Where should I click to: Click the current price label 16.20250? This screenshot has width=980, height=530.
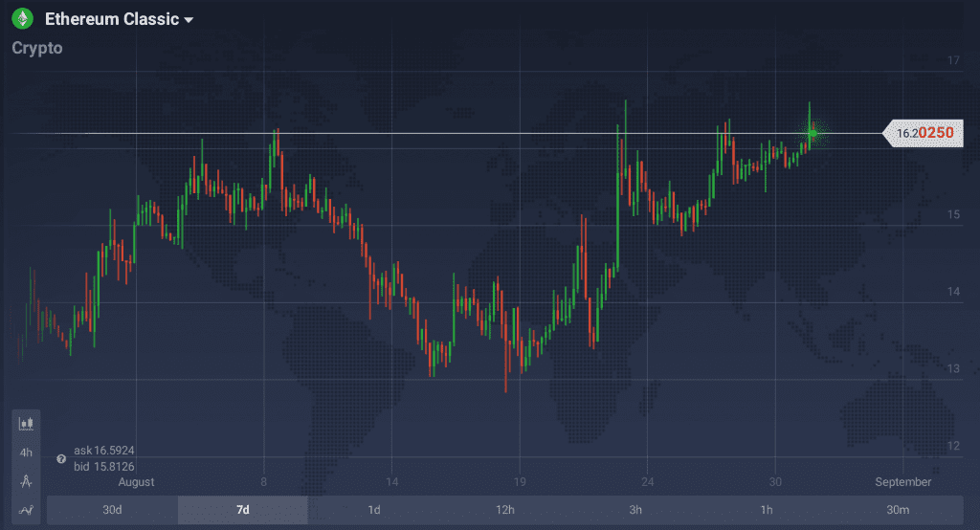tap(924, 133)
